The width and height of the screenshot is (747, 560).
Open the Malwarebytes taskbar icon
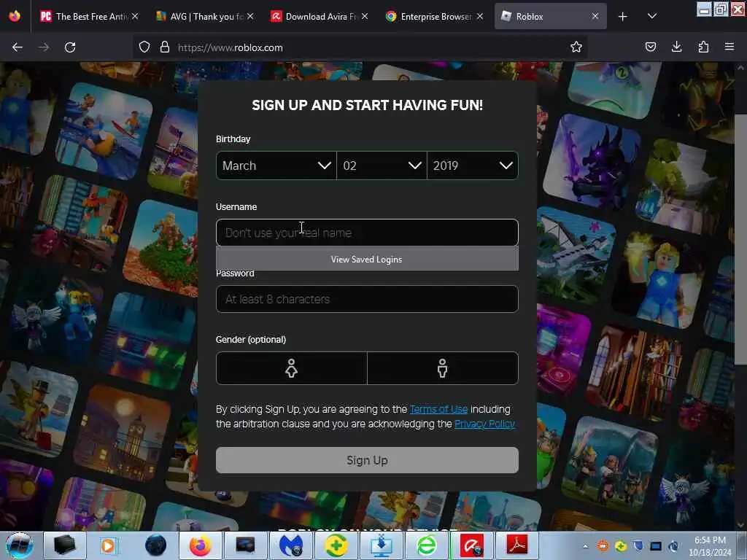pyautogui.click(x=290, y=545)
